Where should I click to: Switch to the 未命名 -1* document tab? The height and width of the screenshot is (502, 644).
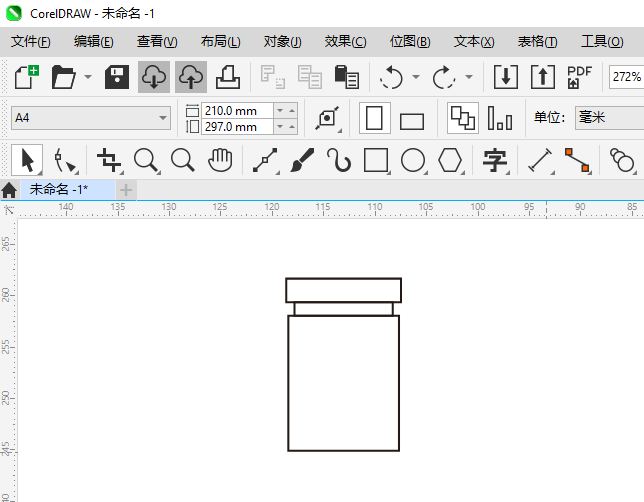[67, 189]
